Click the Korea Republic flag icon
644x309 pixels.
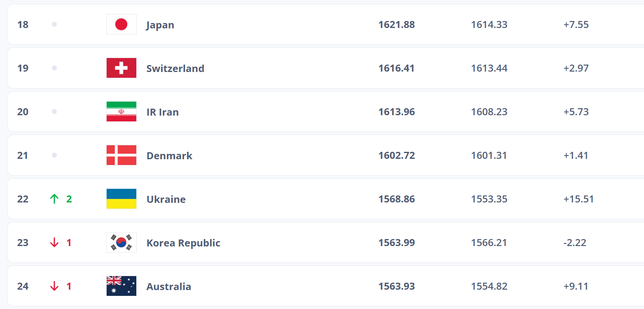(x=121, y=242)
